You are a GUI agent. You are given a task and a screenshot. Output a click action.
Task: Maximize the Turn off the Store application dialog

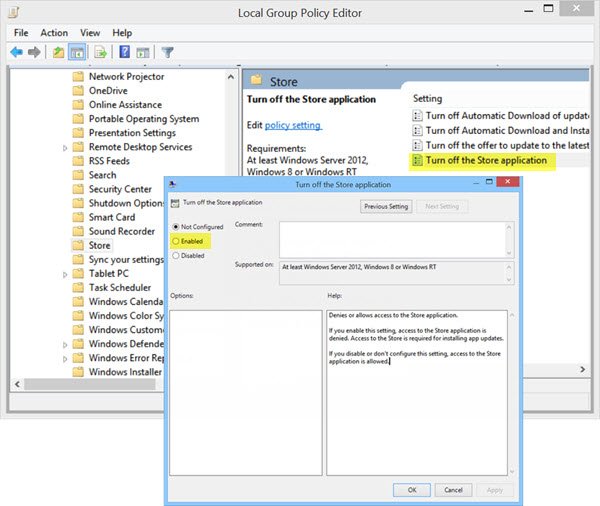pyautogui.click(x=489, y=182)
